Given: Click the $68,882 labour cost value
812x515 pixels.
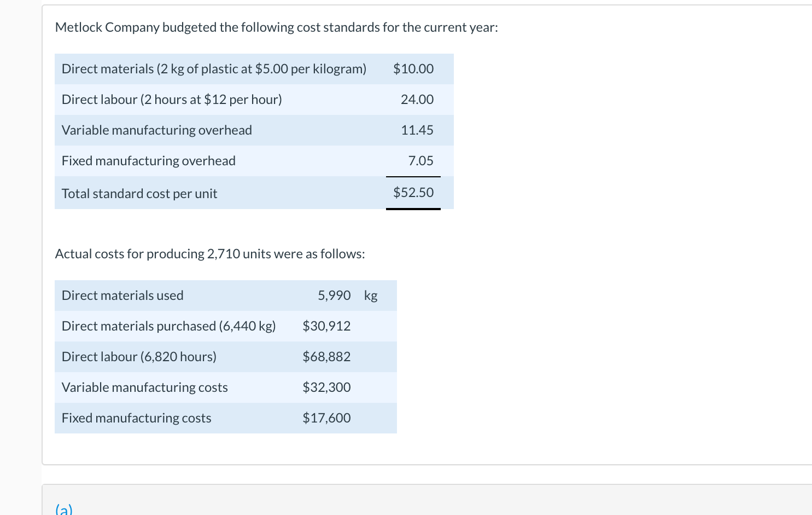Looking at the screenshot, I should [x=326, y=357].
